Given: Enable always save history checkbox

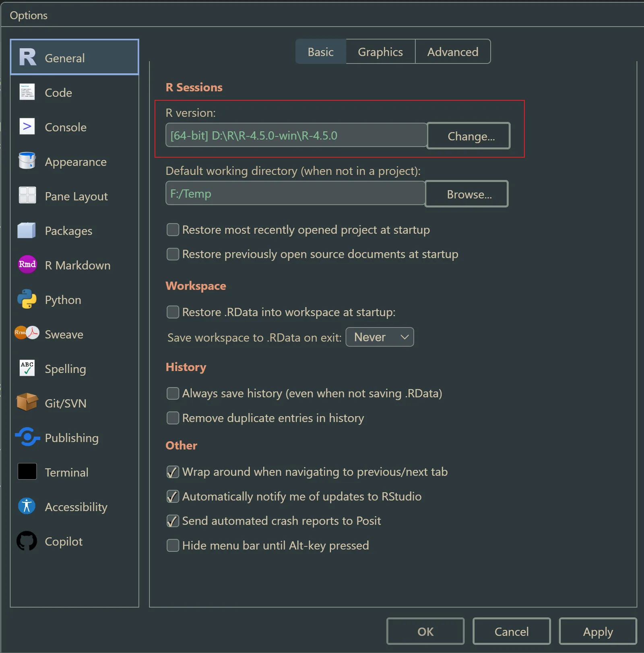Looking at the screenshot, I should (173, 393).
